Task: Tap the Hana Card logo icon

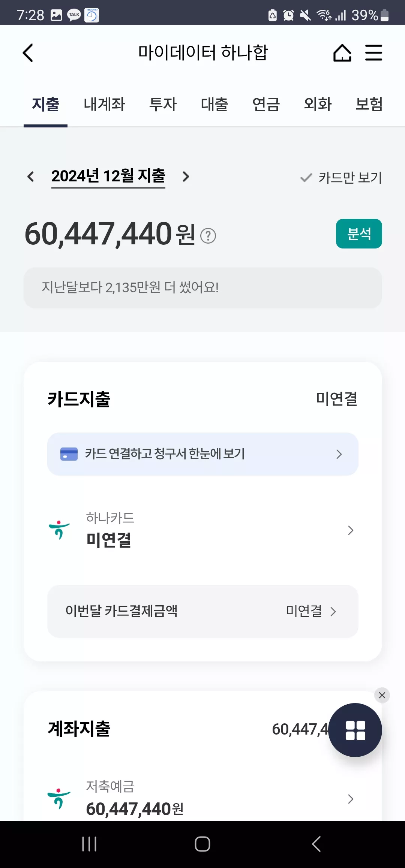Action: (59, 530)
